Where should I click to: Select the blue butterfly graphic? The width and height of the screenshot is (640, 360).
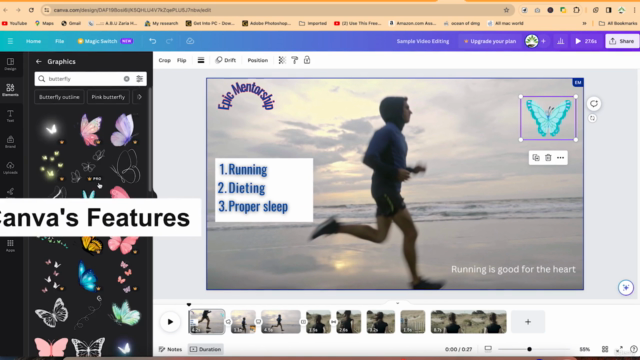88,276
